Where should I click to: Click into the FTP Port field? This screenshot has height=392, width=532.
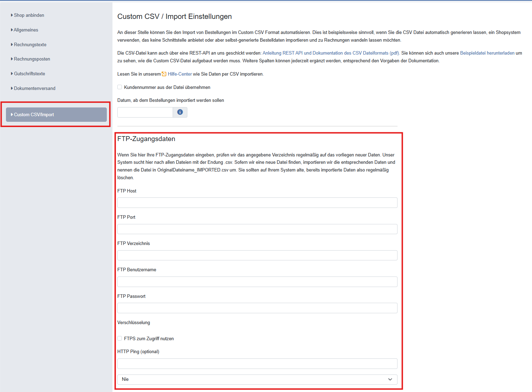pyautogui.click(x=257, y=229)
